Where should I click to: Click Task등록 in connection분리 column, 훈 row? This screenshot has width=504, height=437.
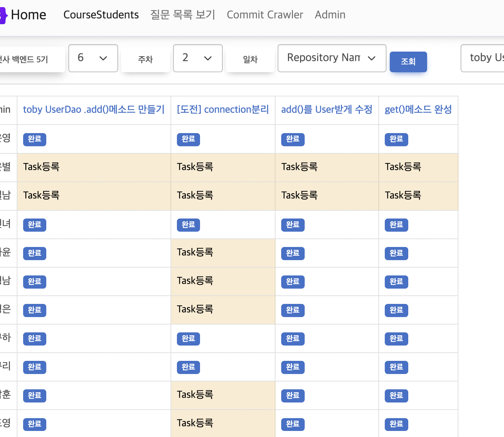pos(195,395)
